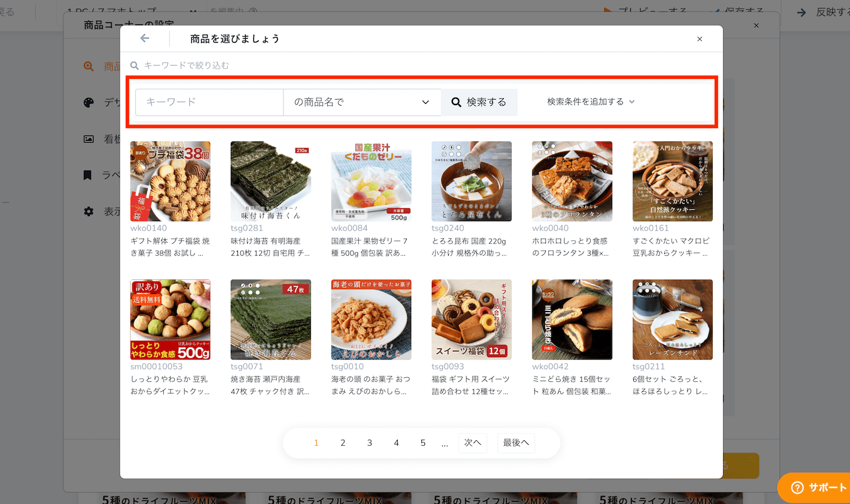This screenshot has height=504, width=850.
Task: Click product code wko0040
Action: tap(550, 228)
